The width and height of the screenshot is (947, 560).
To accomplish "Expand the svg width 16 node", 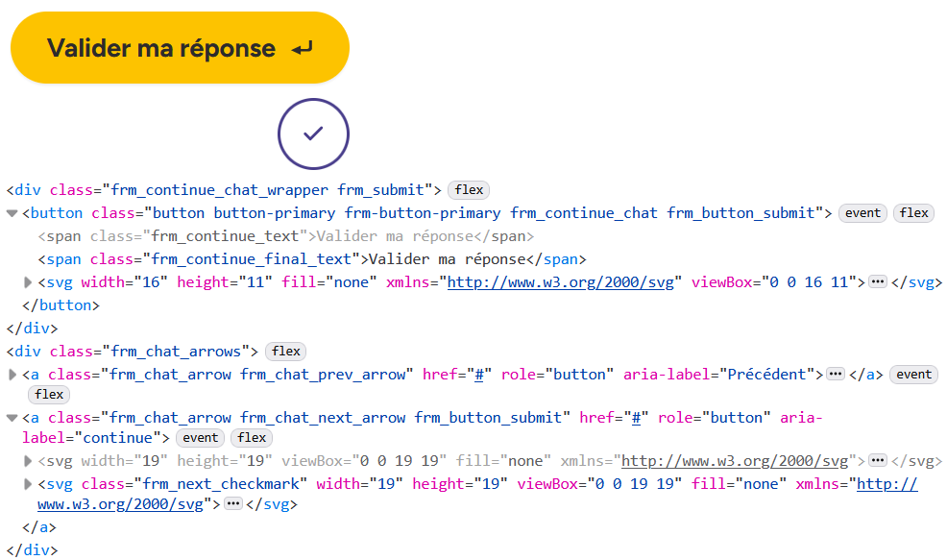I will click(27, 282).
